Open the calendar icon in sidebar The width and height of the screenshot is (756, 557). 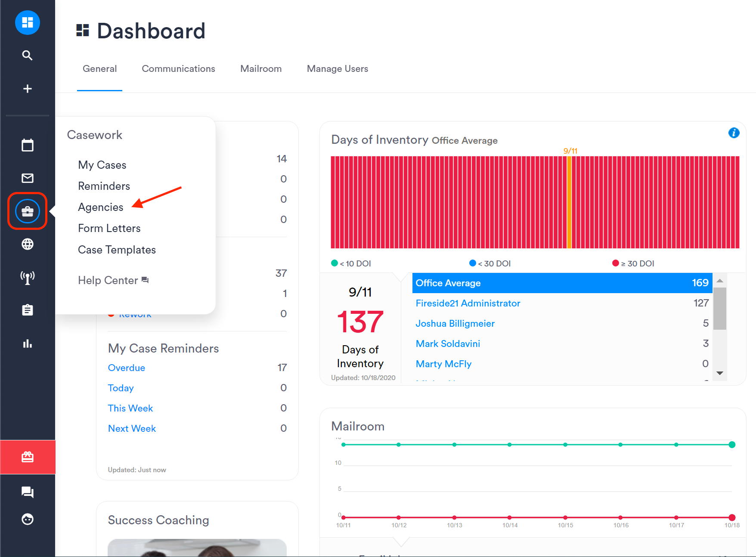[x=28, y=145]
